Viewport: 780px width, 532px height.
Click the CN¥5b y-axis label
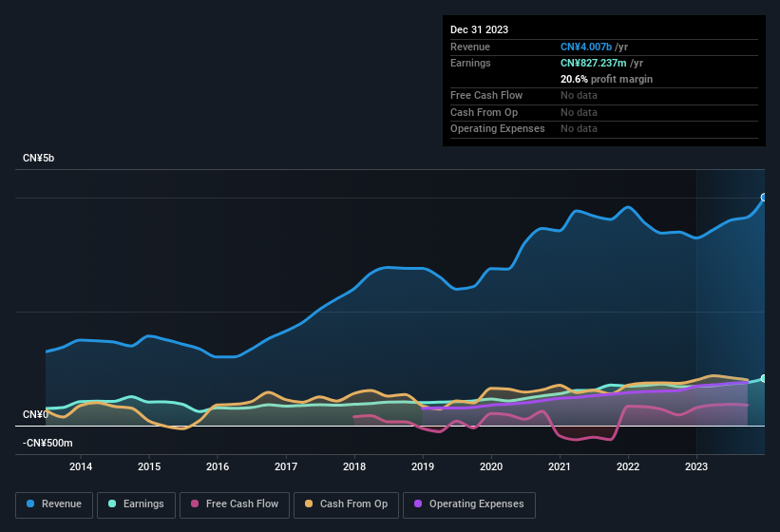(39, 158)
